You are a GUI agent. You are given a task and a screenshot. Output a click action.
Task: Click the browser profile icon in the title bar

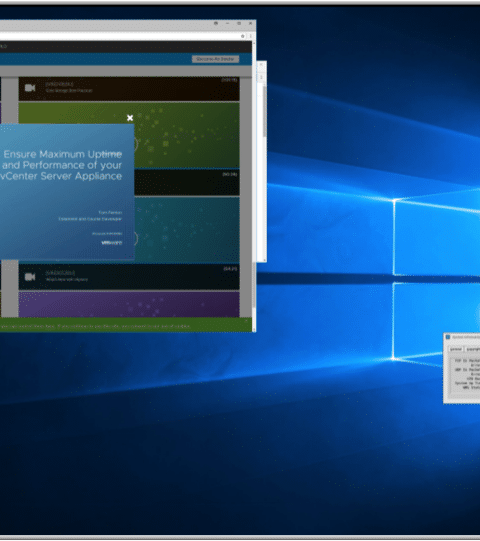tap(216, 23)
